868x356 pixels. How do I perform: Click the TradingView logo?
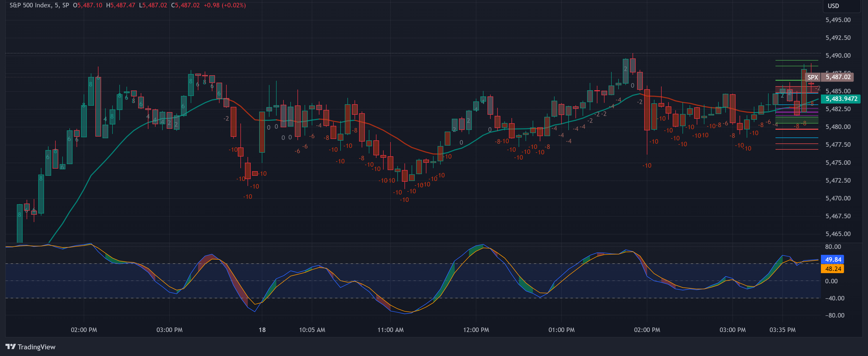pyautogui.click(x=30, y=347)
